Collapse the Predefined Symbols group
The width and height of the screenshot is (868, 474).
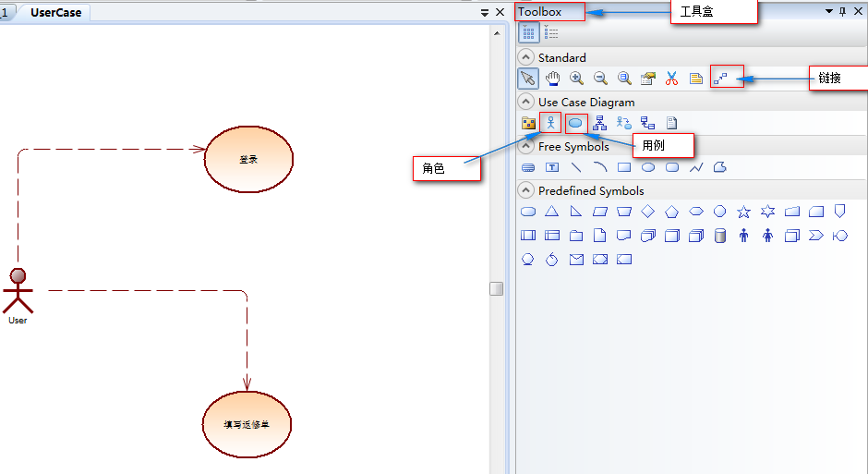pyautogui.click(x=525, y=190)
